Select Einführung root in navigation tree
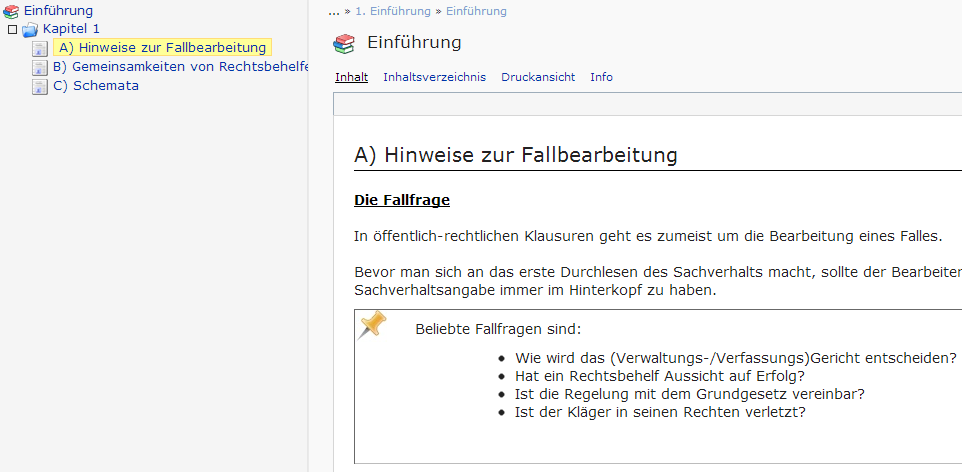 [58, 11]
